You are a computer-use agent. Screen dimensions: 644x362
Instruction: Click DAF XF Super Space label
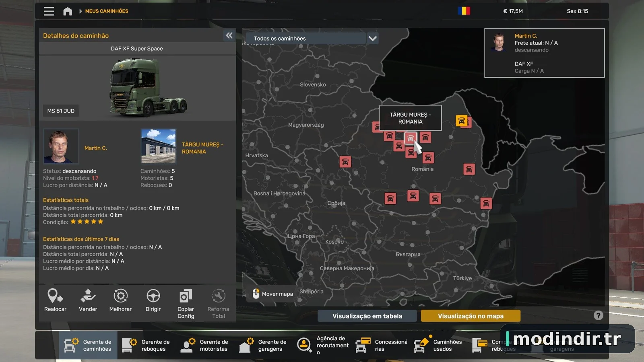tap(137, 49)
